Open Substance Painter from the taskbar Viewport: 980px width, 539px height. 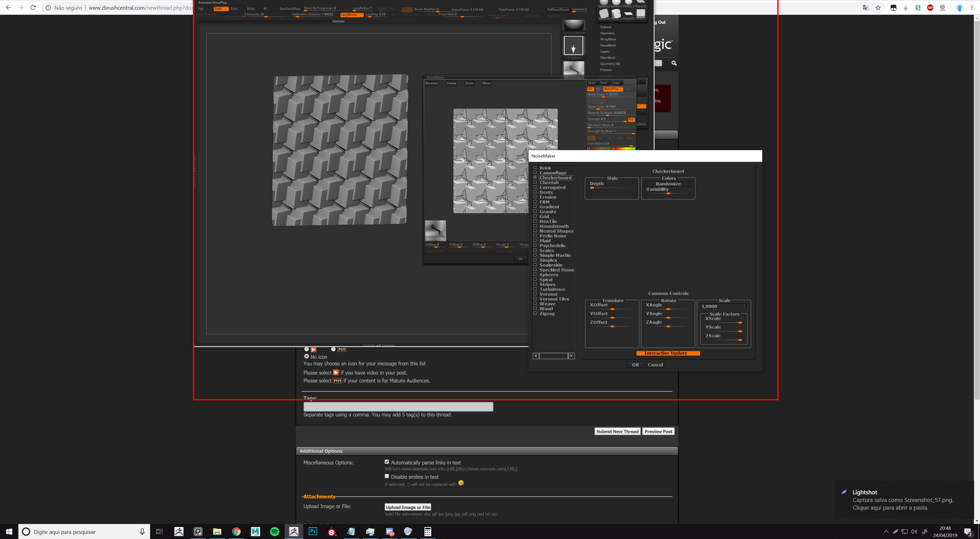pos(332,531)
